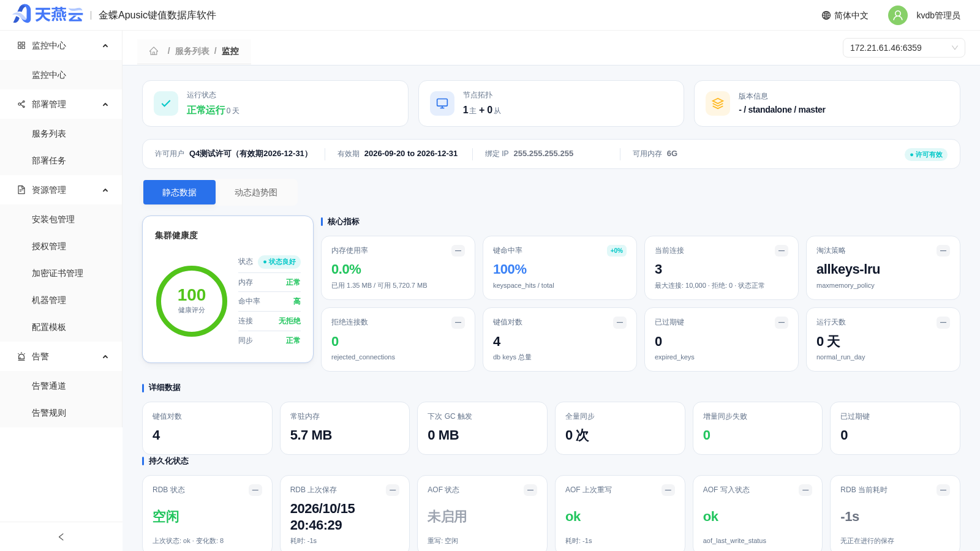
Task: Open 告警规则 in the sidebar
Action: coord(61,413)
